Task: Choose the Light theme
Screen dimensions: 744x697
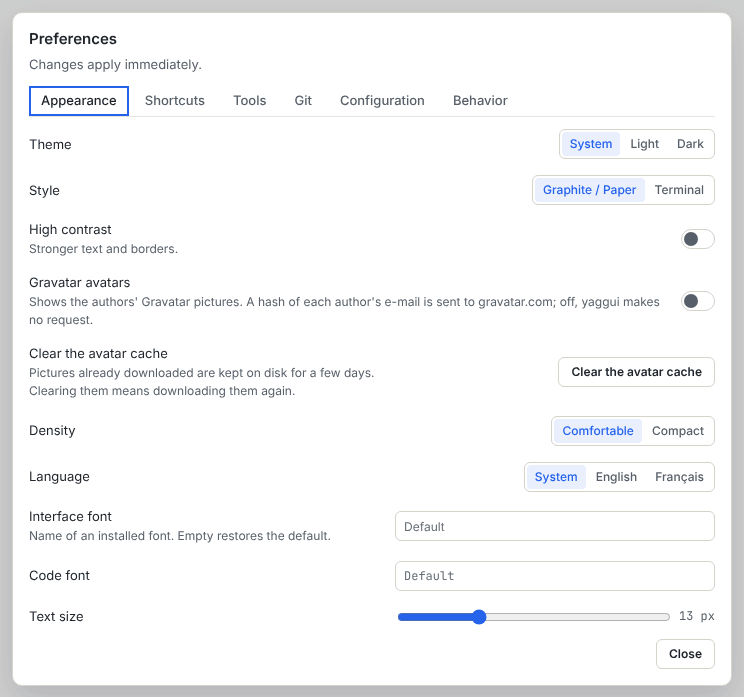Action: click(x=644, y=144)
